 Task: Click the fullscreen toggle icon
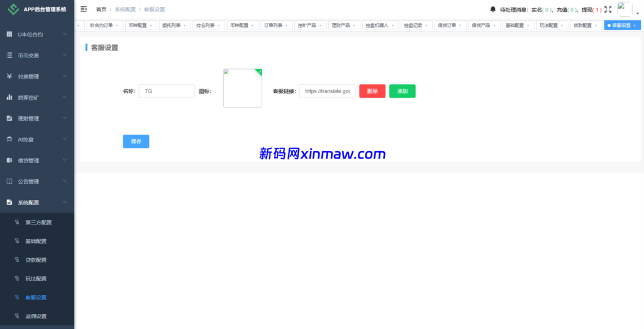pyautogui.click(x=608, y=9)
